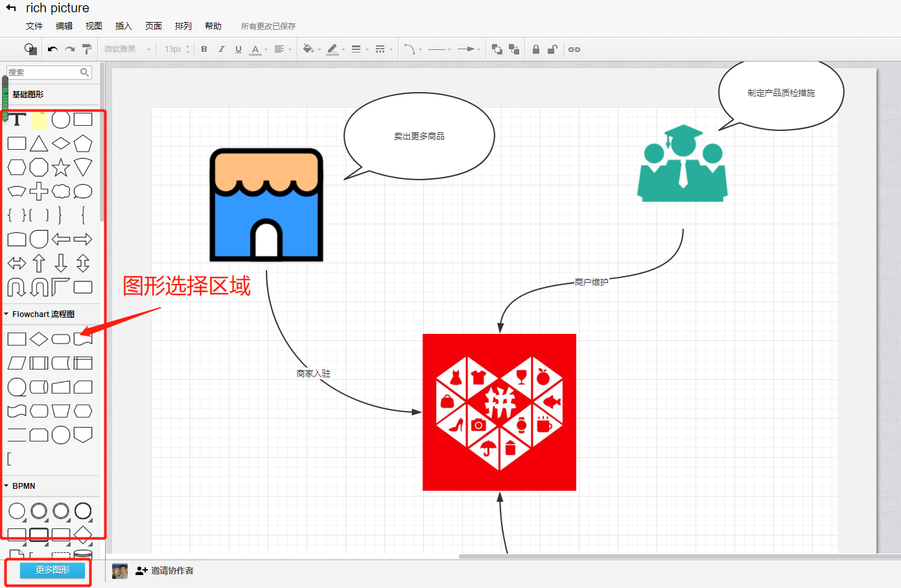Image resolution: width=901 pixels, height=588 pixels.
Task: Pick the left arrow shape
Action: pyautogui.click(x=61, y=239)
